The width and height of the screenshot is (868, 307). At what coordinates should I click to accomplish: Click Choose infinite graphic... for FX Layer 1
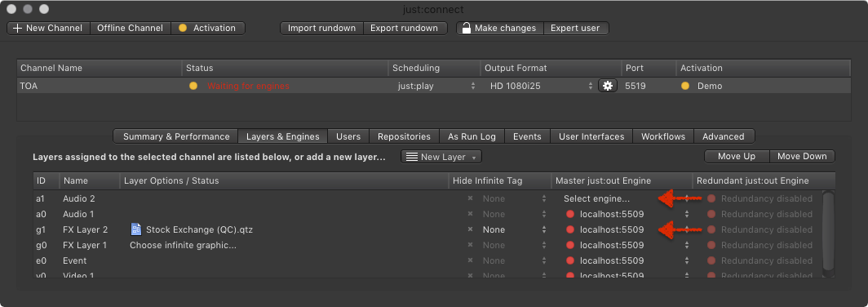[184, 245]
